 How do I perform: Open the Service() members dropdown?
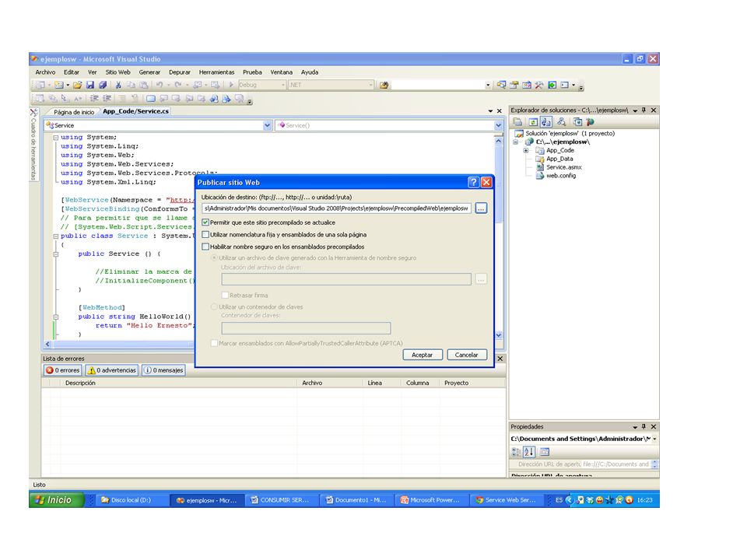[x=498, y=125]
